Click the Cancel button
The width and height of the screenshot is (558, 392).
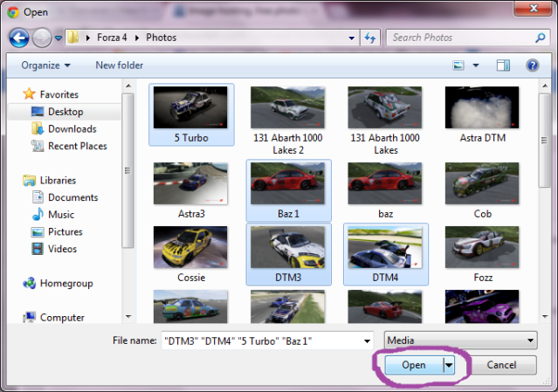coord(501,365)
